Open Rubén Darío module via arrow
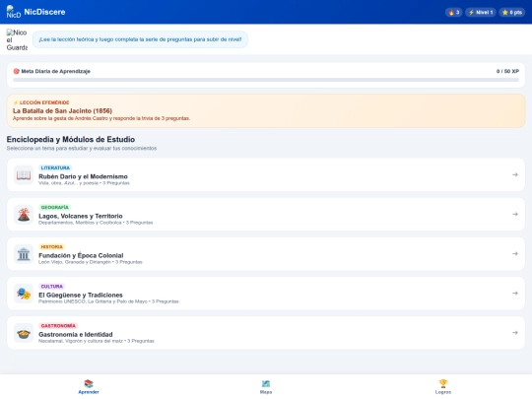The image size is (532, 399). click(515, 174)
